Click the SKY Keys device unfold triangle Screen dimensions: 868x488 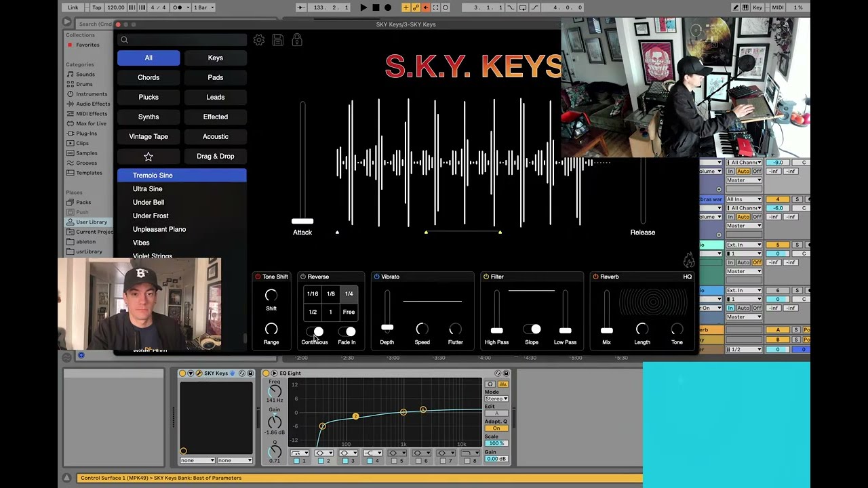pyautogui.click(x=191, y=373)
